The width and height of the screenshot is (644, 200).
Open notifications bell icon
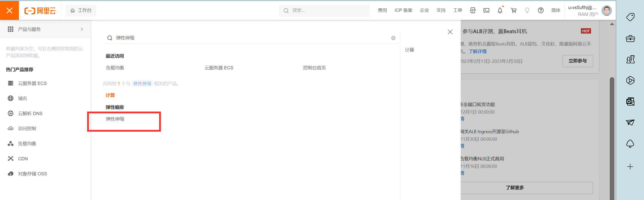500,10
